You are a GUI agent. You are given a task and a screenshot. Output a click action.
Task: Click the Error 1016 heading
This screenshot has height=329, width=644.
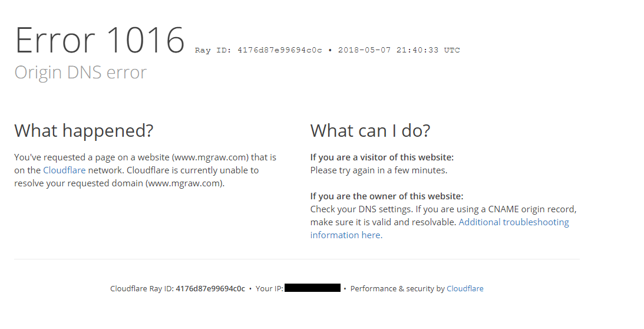click(x=100, y=40)
